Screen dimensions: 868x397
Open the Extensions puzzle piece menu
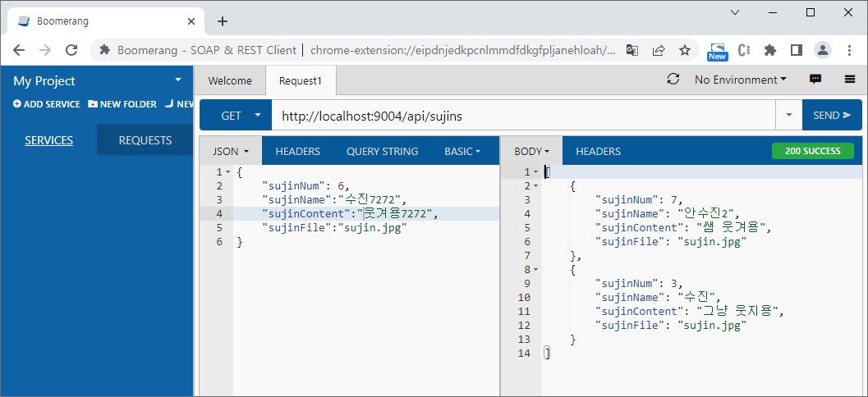click(770, 50)
